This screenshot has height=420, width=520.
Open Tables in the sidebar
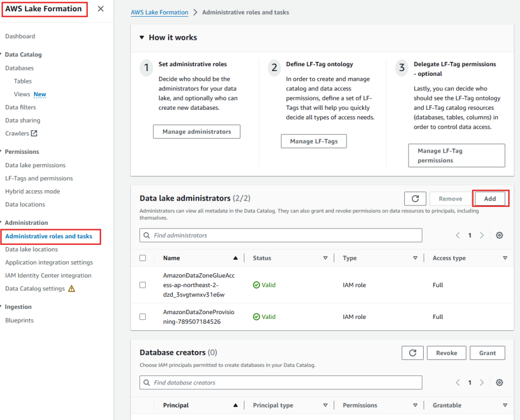click(23, 81)
